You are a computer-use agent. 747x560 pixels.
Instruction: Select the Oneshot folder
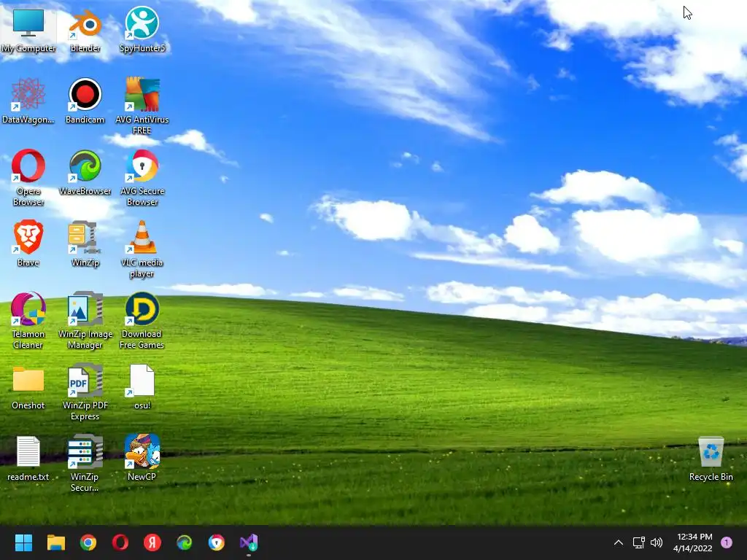pyautogui.click(x=28, y=387)
